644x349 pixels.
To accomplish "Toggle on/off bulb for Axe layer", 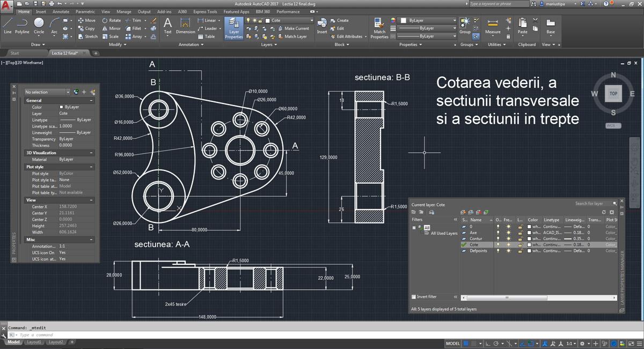I will [498, 233].
